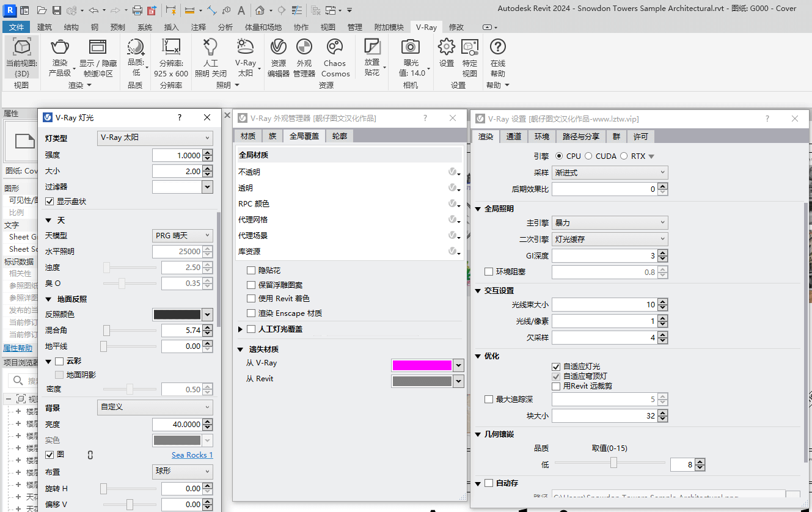This screenshot has width=812, height=512.
Task: Toggle the 图 checkbox in 背景 section
Action: tap(50, 455)
